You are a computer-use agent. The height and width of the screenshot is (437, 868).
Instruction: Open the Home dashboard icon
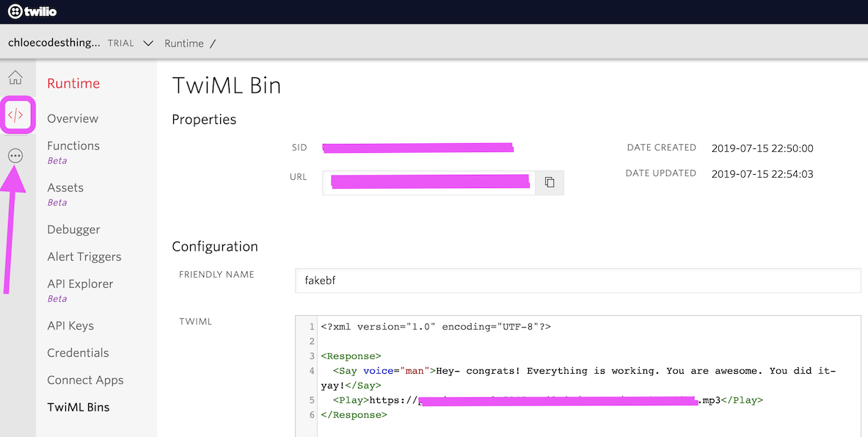tap(15, 78)
